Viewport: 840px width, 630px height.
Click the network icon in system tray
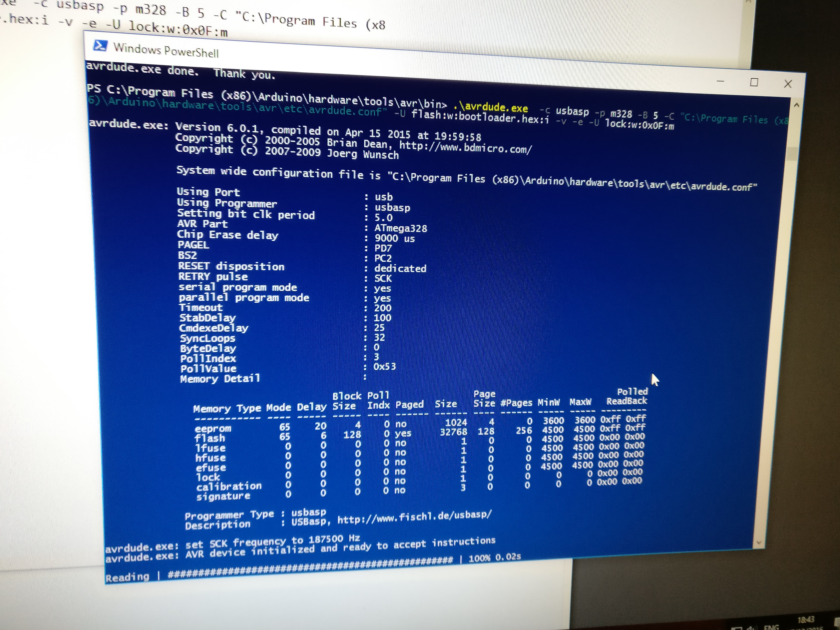(x=737, y=629)
